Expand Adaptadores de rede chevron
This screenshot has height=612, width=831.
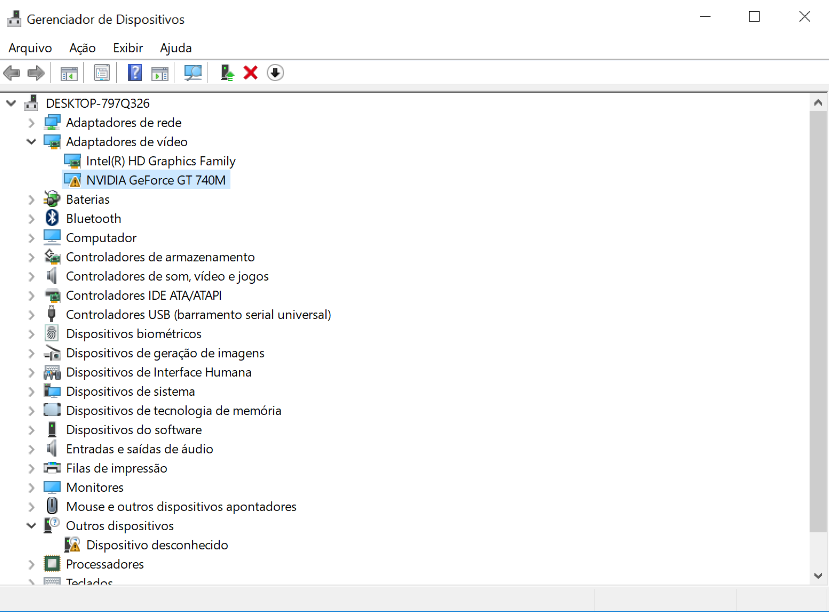[31, 122]
